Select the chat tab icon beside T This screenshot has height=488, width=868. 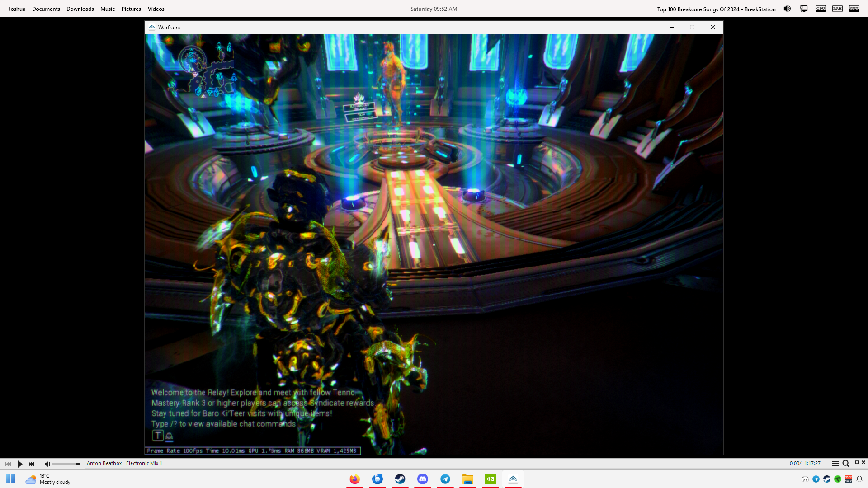[169, 436]
